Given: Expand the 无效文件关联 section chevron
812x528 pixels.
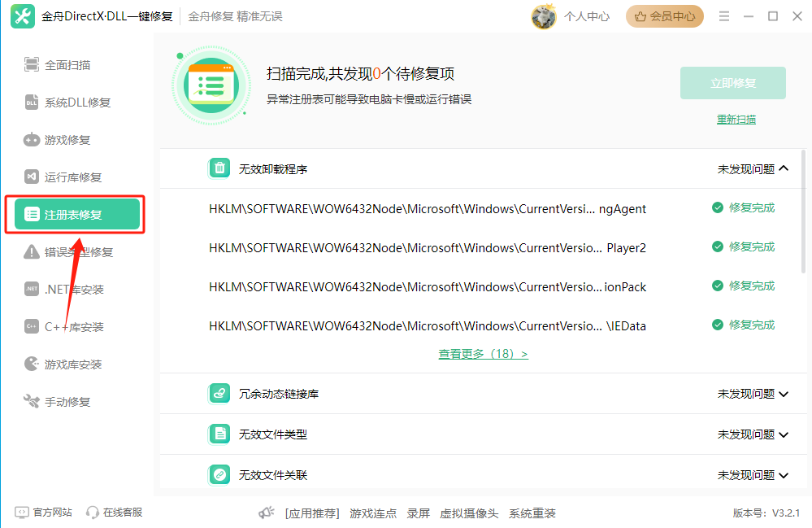Looking at the screenshot, I should (x=784, y=476).
